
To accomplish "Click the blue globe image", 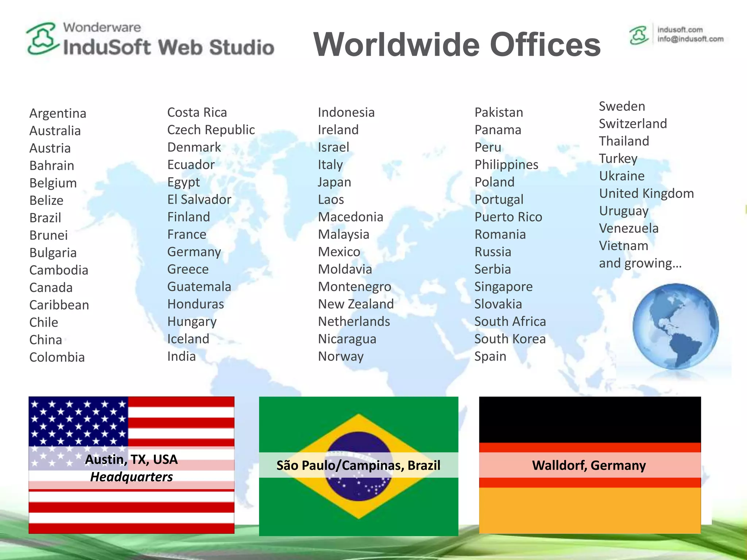I will coord(676,326).
